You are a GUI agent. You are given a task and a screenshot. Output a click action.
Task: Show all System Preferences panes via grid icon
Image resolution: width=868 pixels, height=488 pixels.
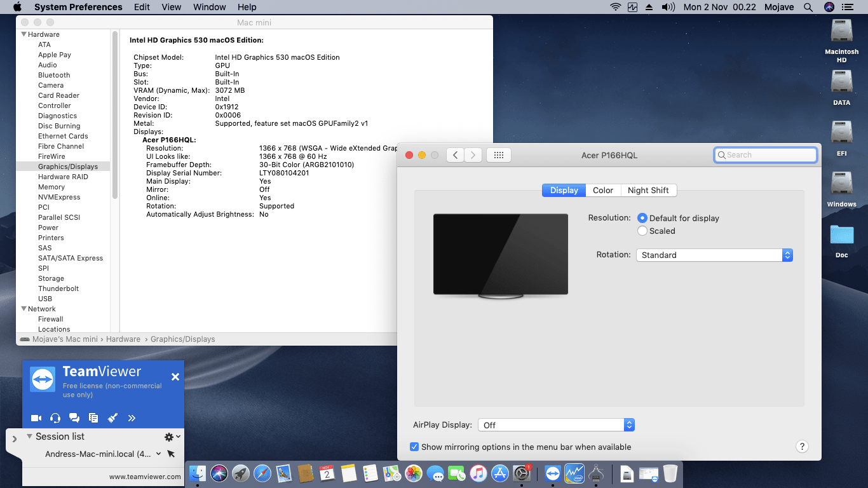[499, 154]
